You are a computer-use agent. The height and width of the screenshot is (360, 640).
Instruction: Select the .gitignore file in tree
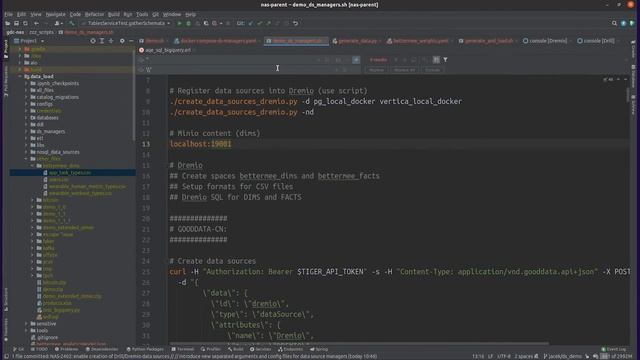coord(44,338)
